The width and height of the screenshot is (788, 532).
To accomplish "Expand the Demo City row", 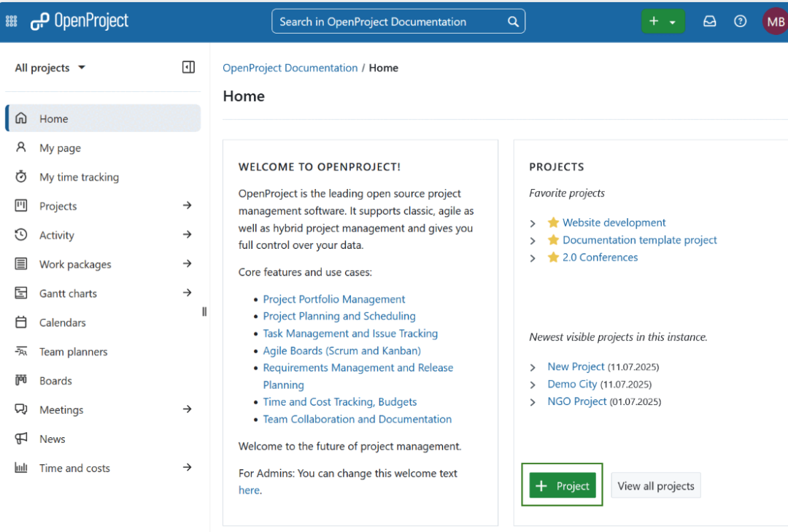I will (533, 385).
